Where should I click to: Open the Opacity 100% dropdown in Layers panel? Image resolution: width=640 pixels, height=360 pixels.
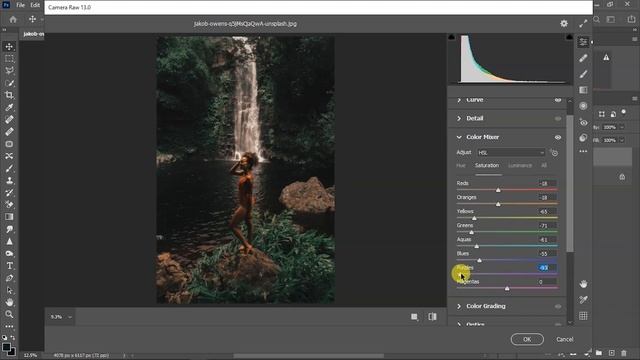pos(622,127)
